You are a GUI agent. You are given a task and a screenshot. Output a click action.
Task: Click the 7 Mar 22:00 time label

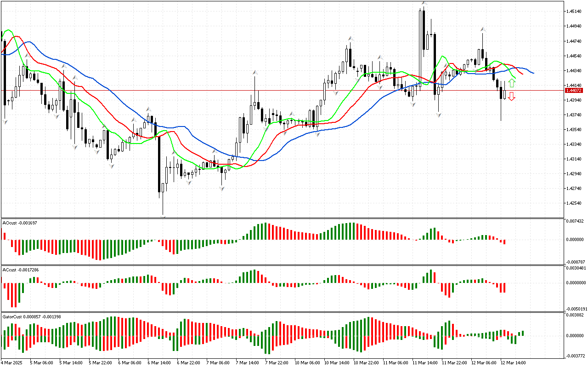277,362
